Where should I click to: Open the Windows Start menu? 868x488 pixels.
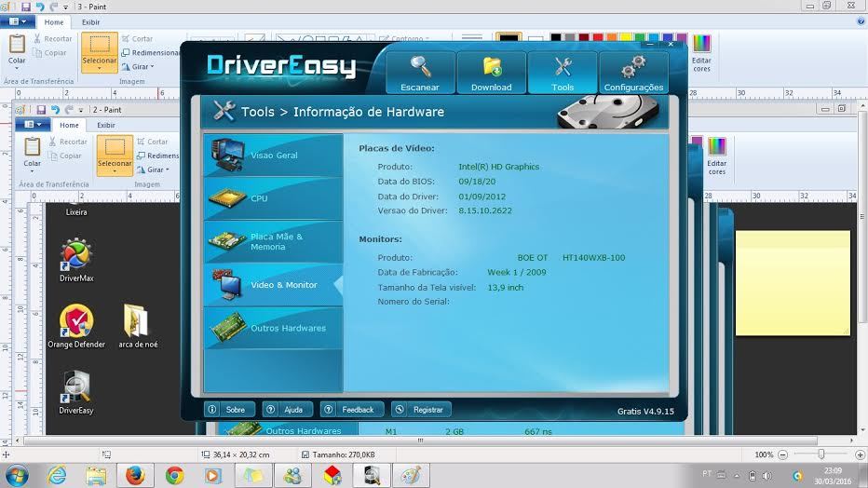[17, 475]
